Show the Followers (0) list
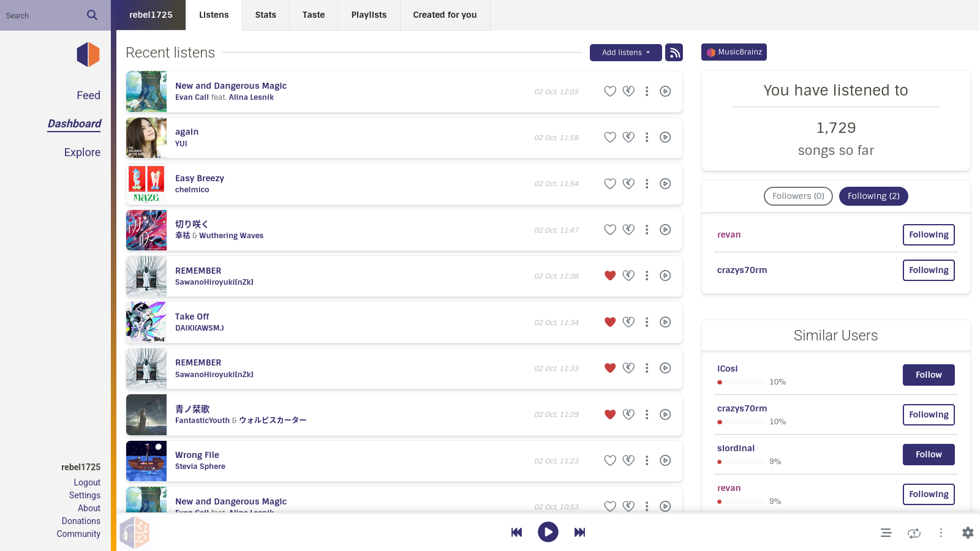 [798, 196]
